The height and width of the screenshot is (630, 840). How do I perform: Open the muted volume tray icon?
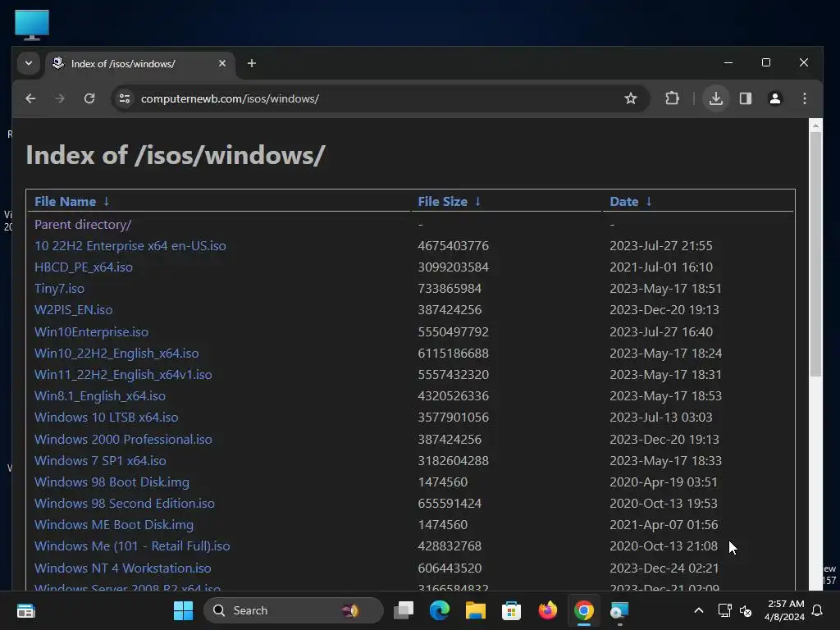(x=745, y=610)
